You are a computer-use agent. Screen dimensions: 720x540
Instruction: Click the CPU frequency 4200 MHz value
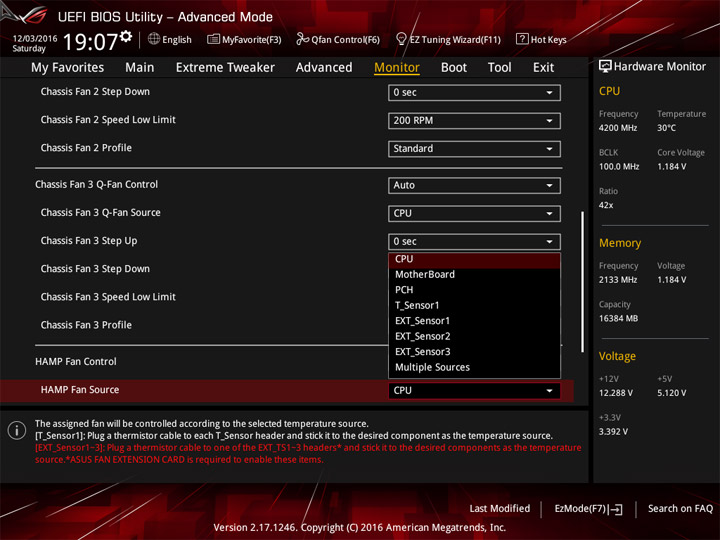[x=618, y=128]
